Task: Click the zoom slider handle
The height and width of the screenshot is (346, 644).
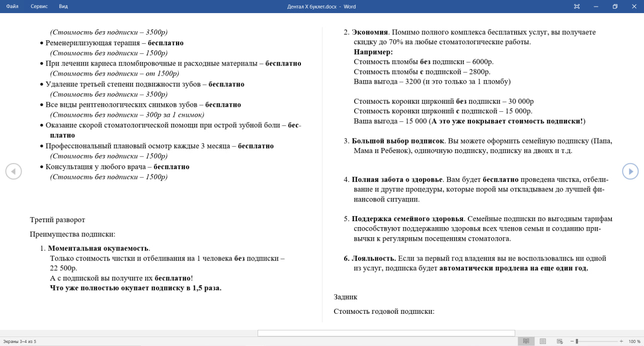Action: pyautogui.click(x=577, y=341)
